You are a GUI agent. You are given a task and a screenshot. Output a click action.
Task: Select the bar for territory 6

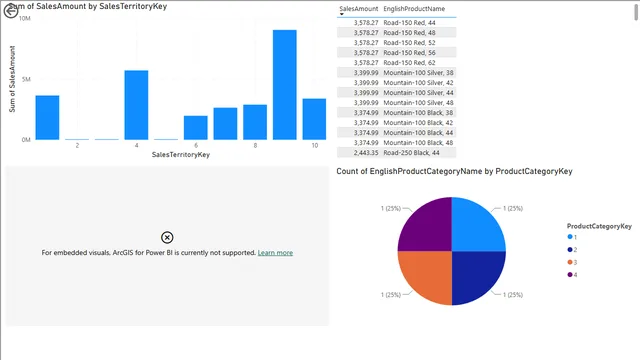pos(196,128)
